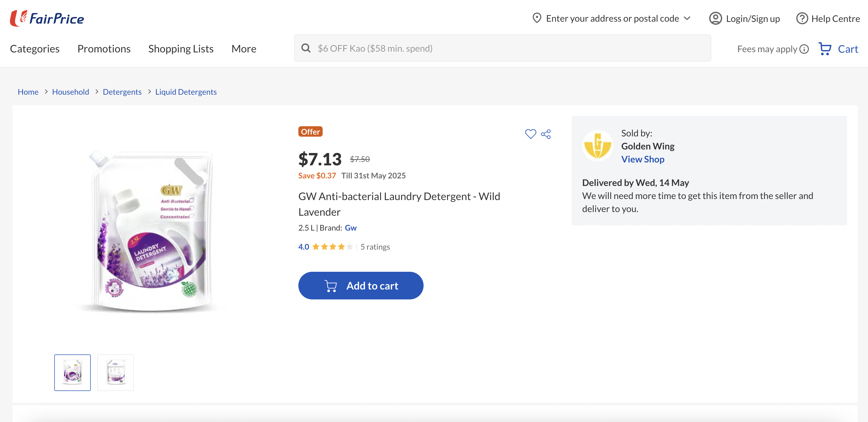Click the product title GW Anti-bacterial Laundry Detergent
Viewport: 868px width, 422px height.
click(x=399, y=204)
